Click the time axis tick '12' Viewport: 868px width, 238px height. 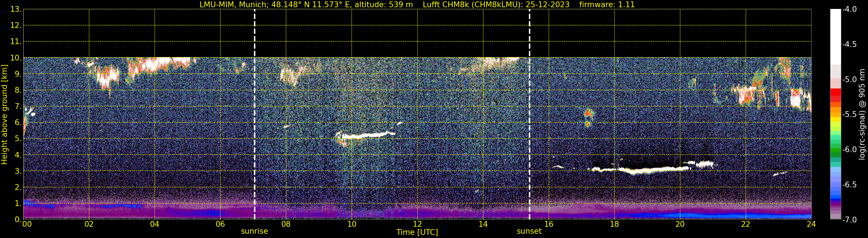point(417,224)
